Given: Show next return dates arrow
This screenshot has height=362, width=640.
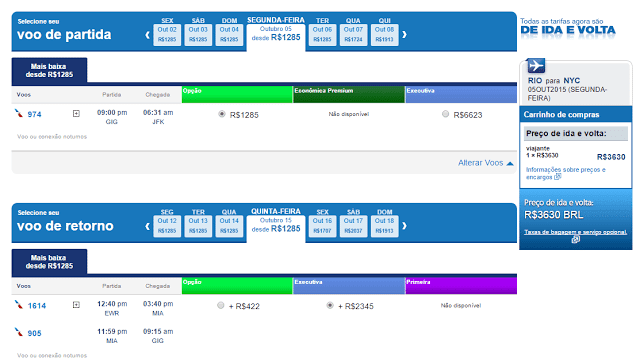Looking at the screenshot, I should pos(404,226).
